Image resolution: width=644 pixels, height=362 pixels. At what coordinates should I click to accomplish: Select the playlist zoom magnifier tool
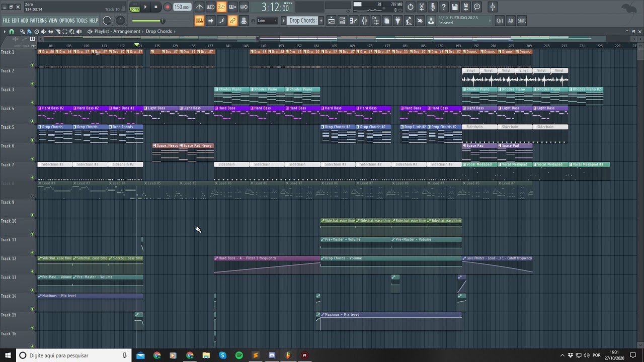tap(72, 32)
